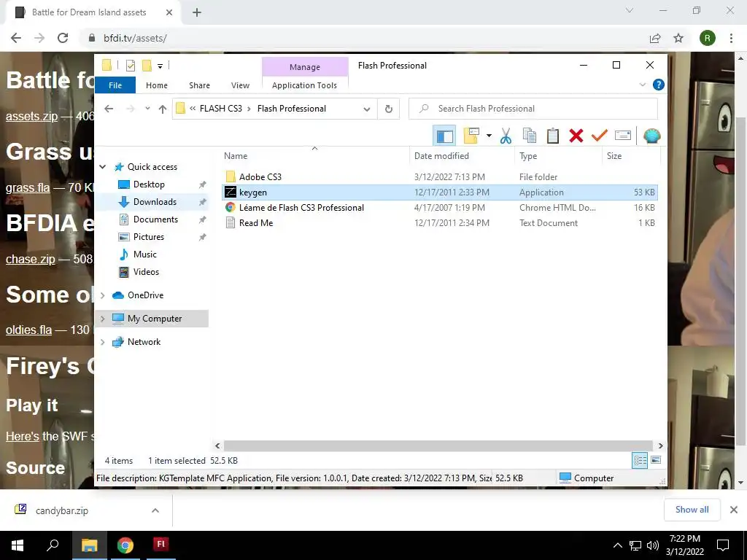The height and width of the screenshot is (560, 747).
Task: Go up one folder level
Action: pos(163,109)
